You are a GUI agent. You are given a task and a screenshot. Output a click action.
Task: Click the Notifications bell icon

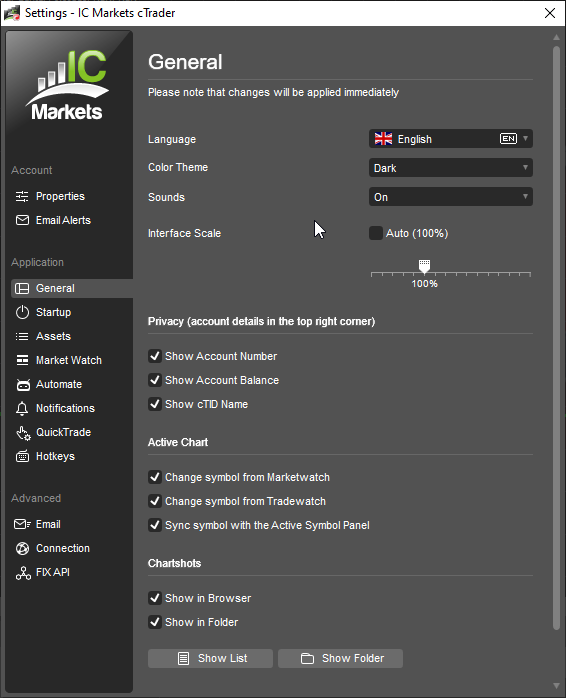pyautogui.click(x=22, y=409)
